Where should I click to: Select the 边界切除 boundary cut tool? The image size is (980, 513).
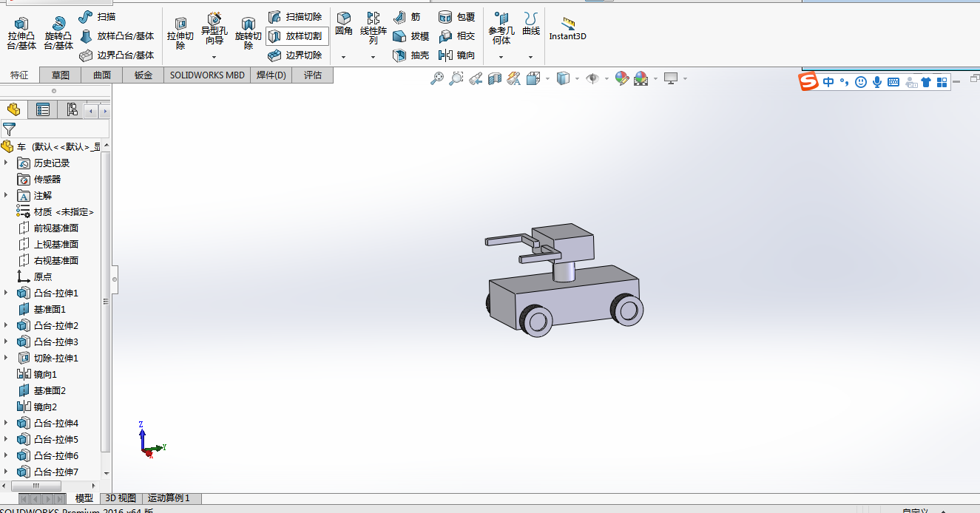294,55
